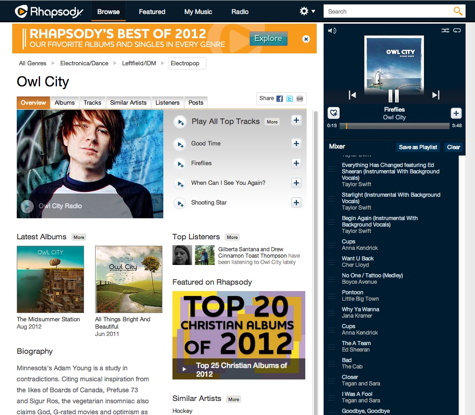
Task: Seek in the track progress bar
Action: coord(395,126)
